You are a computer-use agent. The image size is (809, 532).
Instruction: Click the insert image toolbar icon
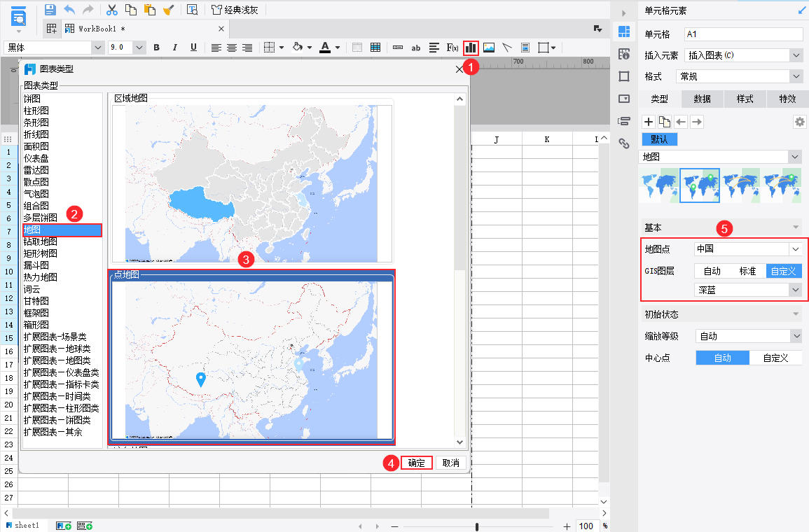pyautogui.click(x=489, y=48)
